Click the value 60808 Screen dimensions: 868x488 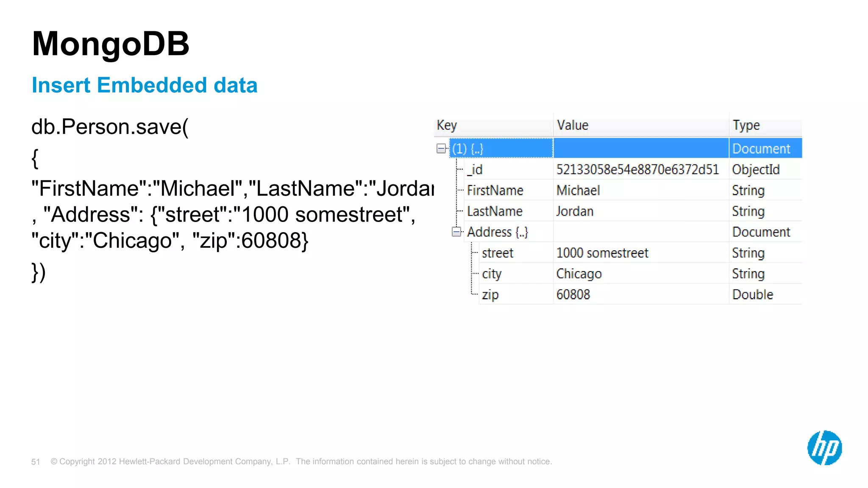(x=573, y=294)
